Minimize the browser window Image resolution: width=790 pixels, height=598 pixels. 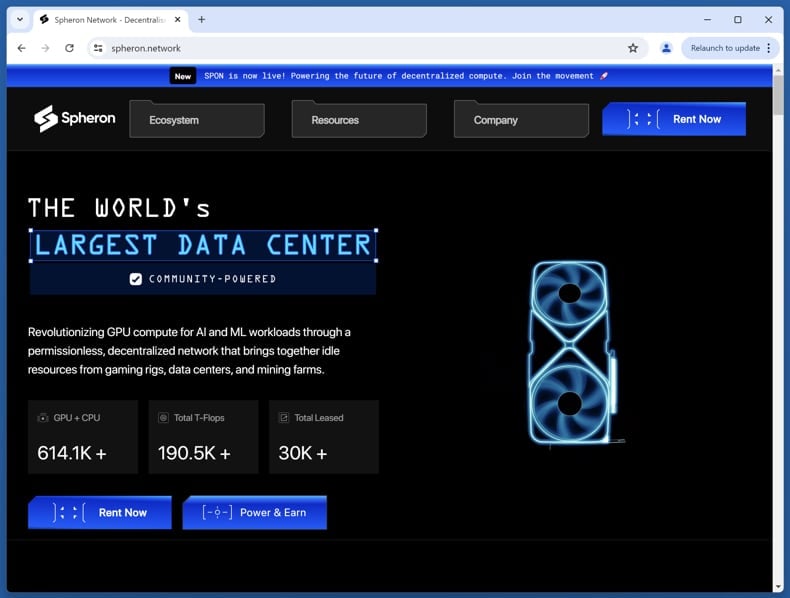tap(707, 20)
